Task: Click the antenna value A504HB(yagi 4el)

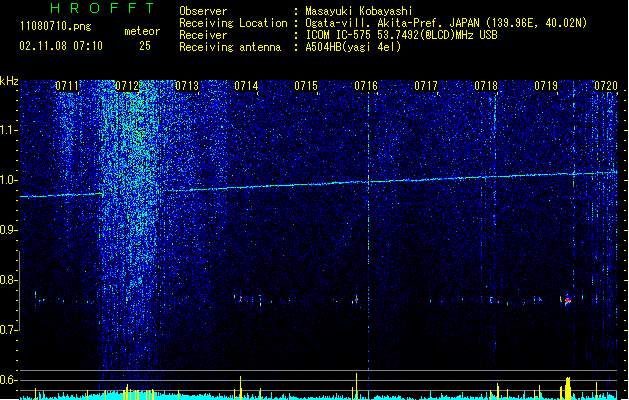Action: pyautogui.click(x=353, y=47)
